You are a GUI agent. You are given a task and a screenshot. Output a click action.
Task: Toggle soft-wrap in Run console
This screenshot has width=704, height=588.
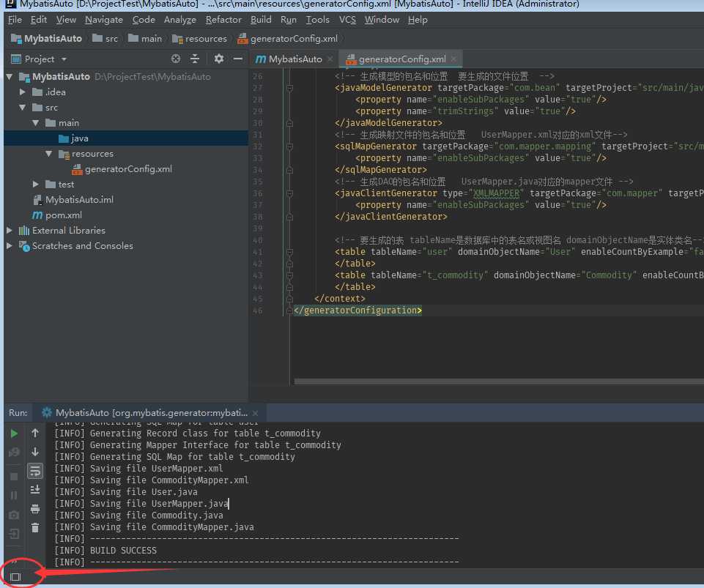[35, 471]
